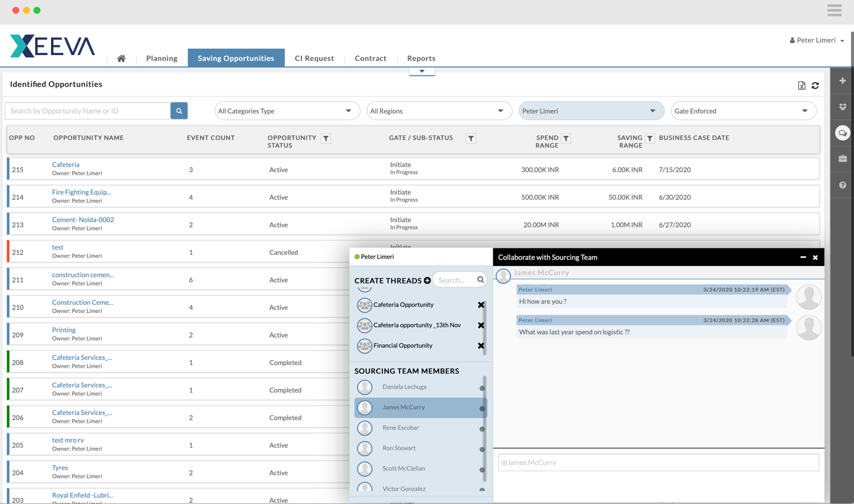Click the Cancelled status of row 212

tap(284, 253)
